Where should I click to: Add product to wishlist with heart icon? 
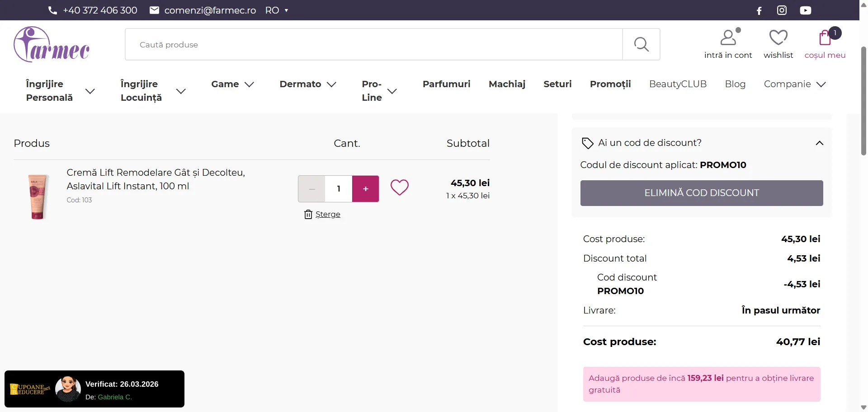pyautogui.click(x=399, y=187)
